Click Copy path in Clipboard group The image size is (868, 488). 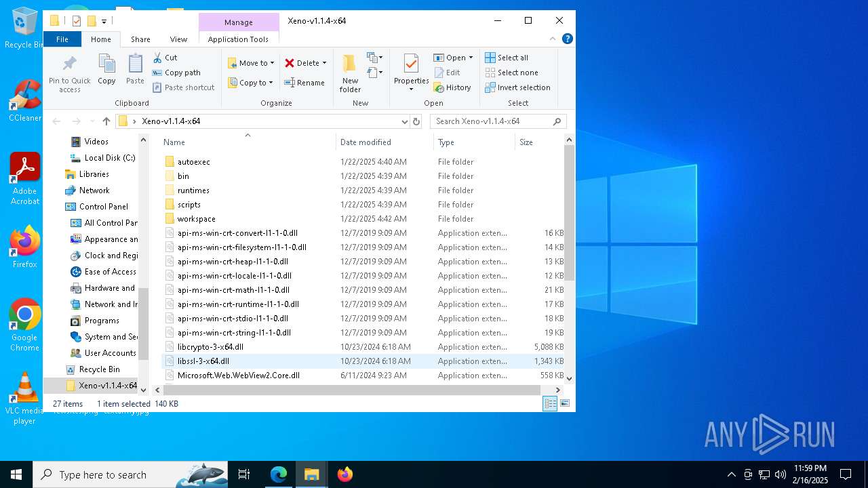tap(176, 73)
